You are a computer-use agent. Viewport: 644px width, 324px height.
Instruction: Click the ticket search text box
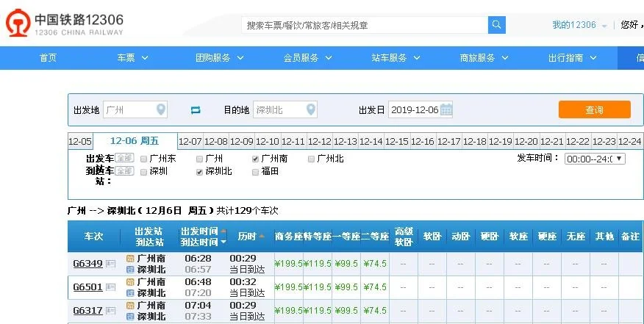[365, 25]
